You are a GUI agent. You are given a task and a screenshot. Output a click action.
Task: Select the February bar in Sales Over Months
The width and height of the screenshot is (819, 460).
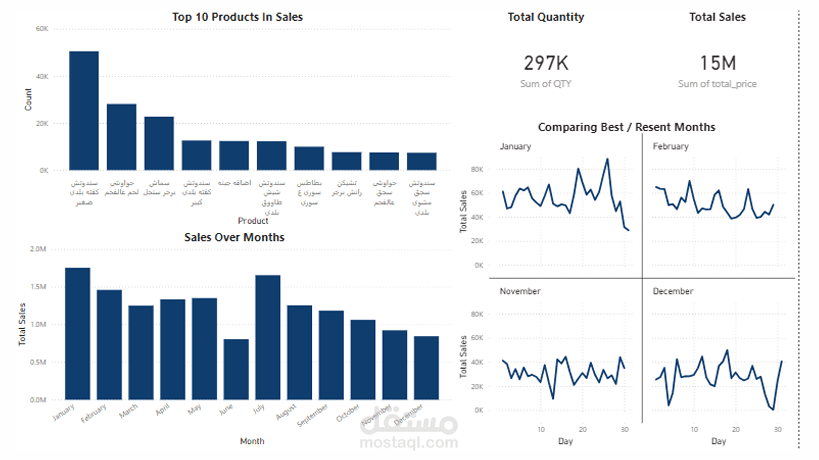click(109, 345)
